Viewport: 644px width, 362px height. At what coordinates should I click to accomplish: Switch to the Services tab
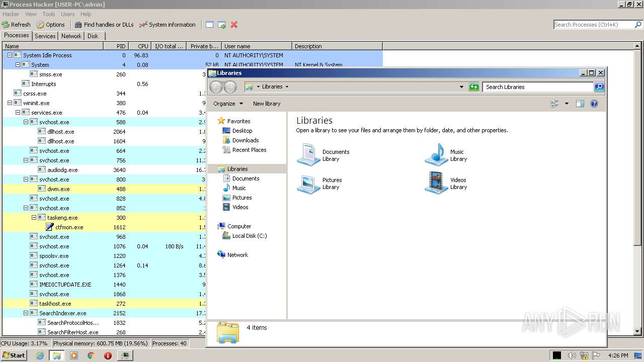point(45,36)
